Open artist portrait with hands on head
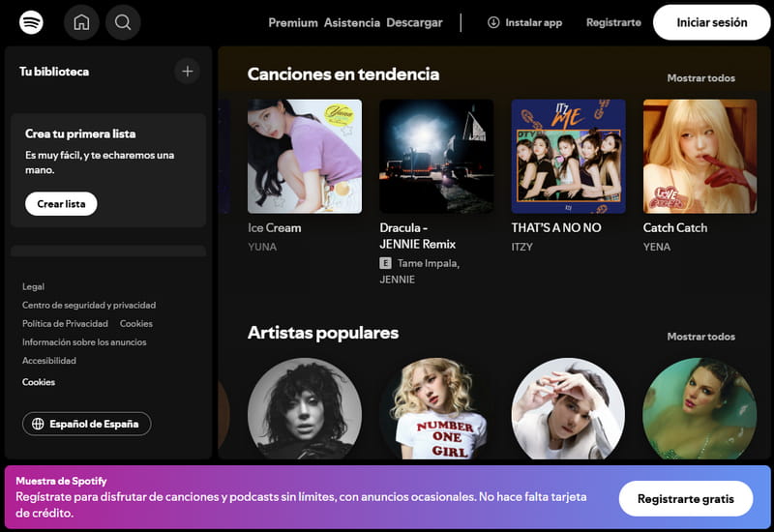Image resolution: width=774 pixels, height=532 pixels. [x=568, y=408]
